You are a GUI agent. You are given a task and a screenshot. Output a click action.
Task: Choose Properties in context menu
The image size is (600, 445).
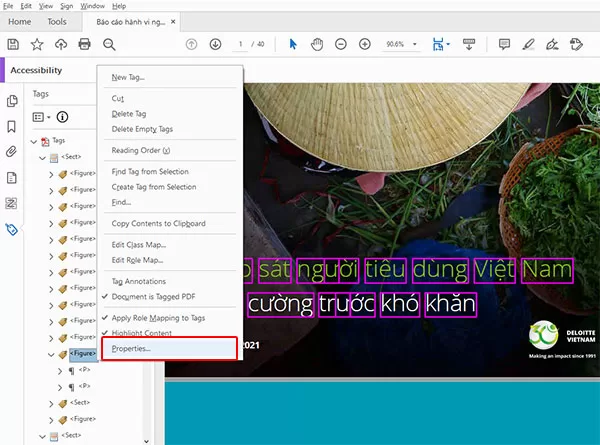[170, 348]
